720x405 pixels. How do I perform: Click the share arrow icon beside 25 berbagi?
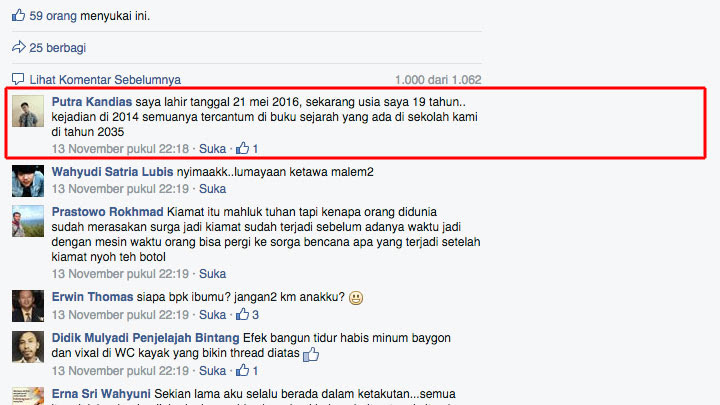point(18,47)
